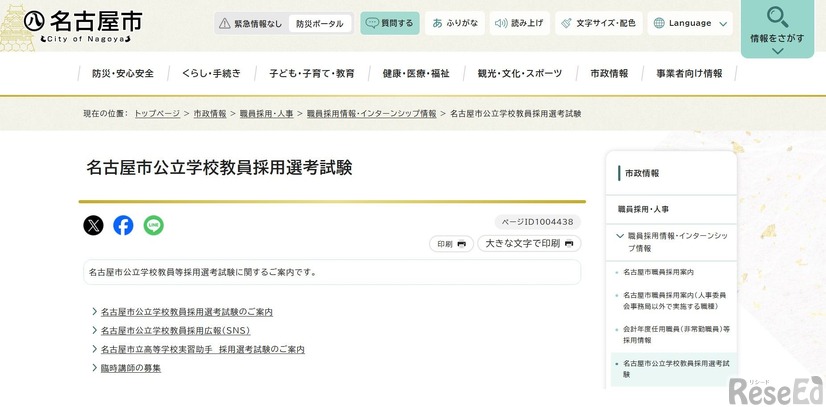The height and width of the screenshot is (407, 826).
Task: Click the magnifier 情報をさがす search icon
Action: point(778,17)
